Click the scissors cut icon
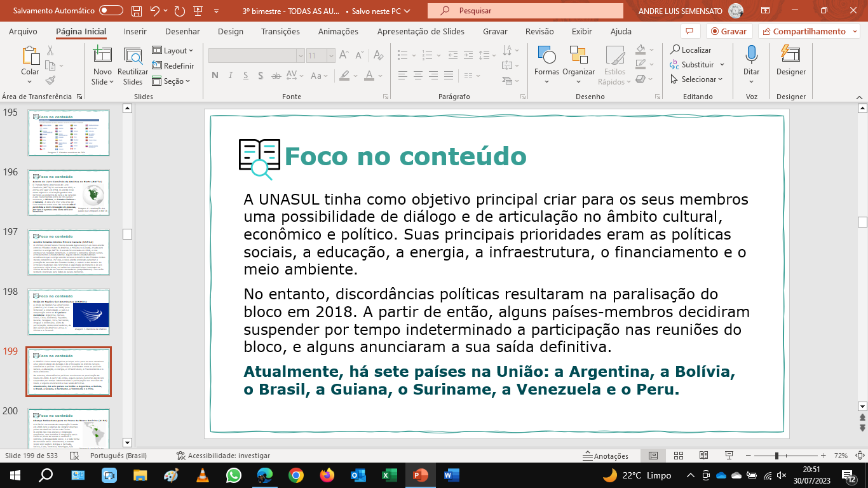This screenshot has height=488, width=868. click(50, 51)
